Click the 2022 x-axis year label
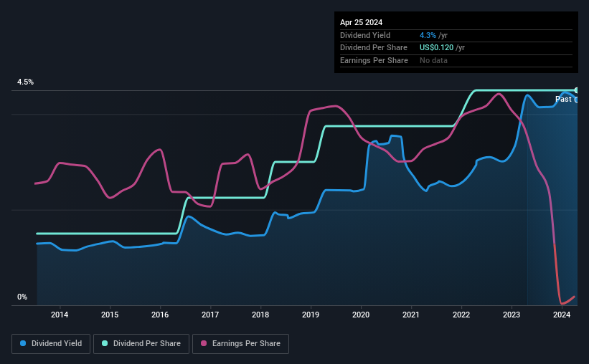 [461, 315]
